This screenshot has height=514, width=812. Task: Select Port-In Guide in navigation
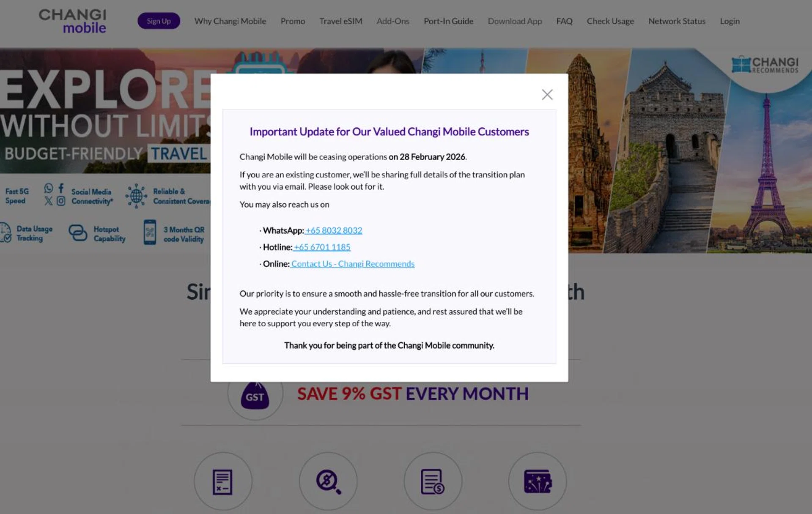pyautogui.click(x=448, y=21)
